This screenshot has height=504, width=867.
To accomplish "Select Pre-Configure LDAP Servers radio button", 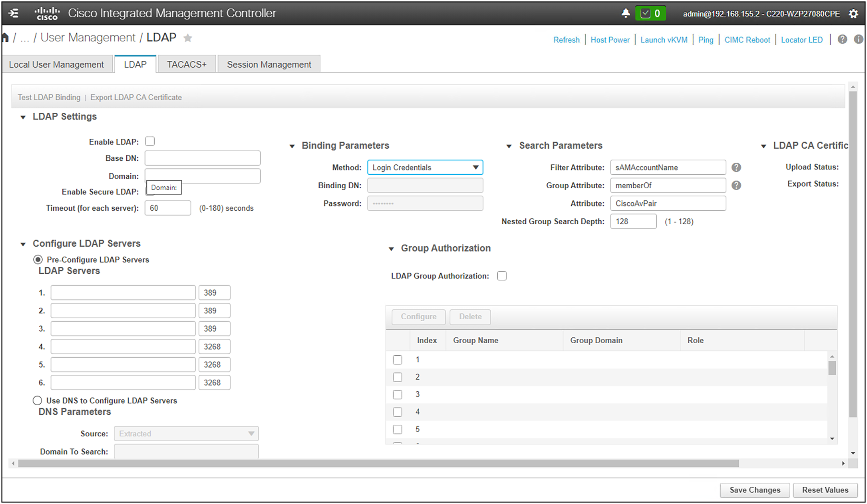I will coord(37,260).
